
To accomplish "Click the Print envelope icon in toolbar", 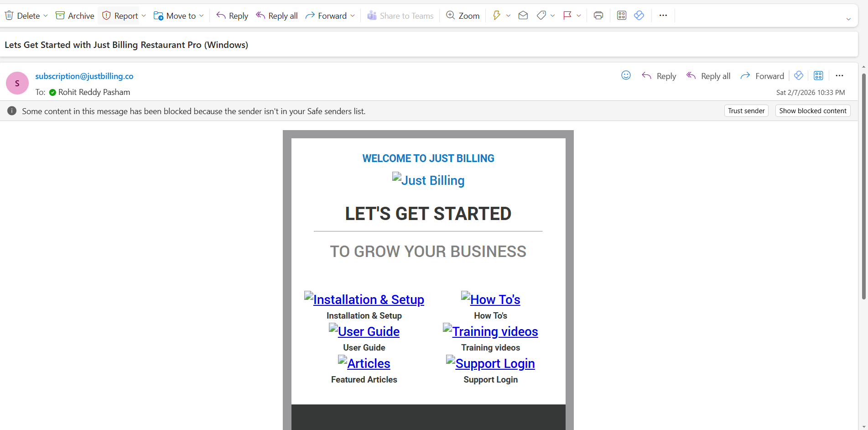I will tap(598, 16).
